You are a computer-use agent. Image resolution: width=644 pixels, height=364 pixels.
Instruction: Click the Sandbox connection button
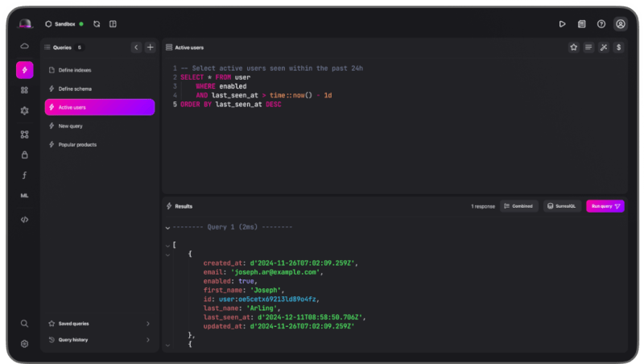tap(64, 24)
